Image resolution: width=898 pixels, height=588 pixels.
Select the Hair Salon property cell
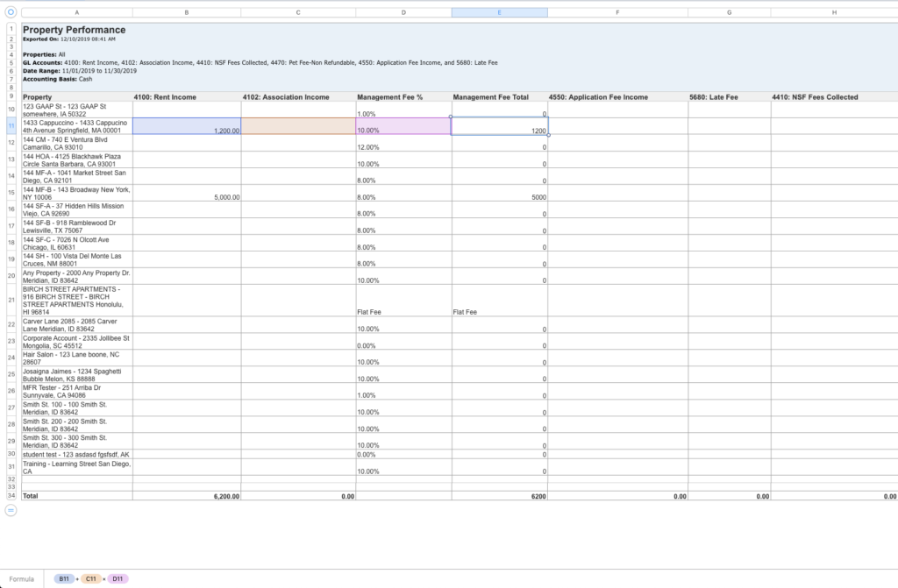pos(77,358)
